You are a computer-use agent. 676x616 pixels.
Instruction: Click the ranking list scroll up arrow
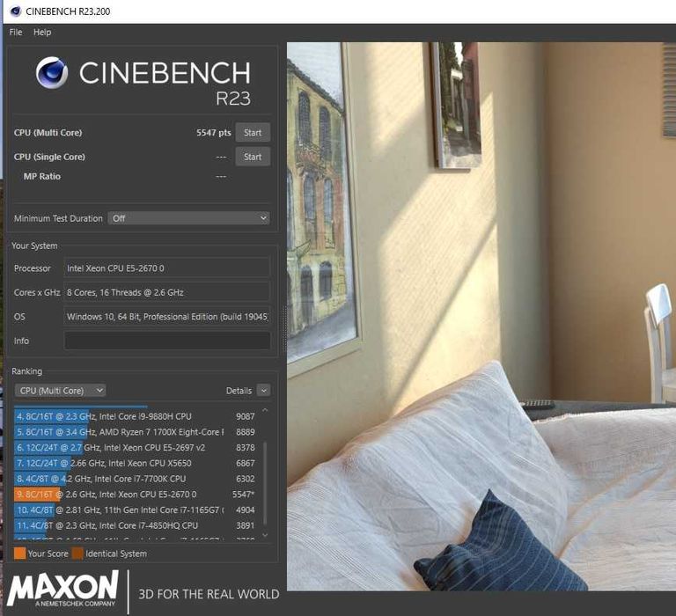pos(265,410)
